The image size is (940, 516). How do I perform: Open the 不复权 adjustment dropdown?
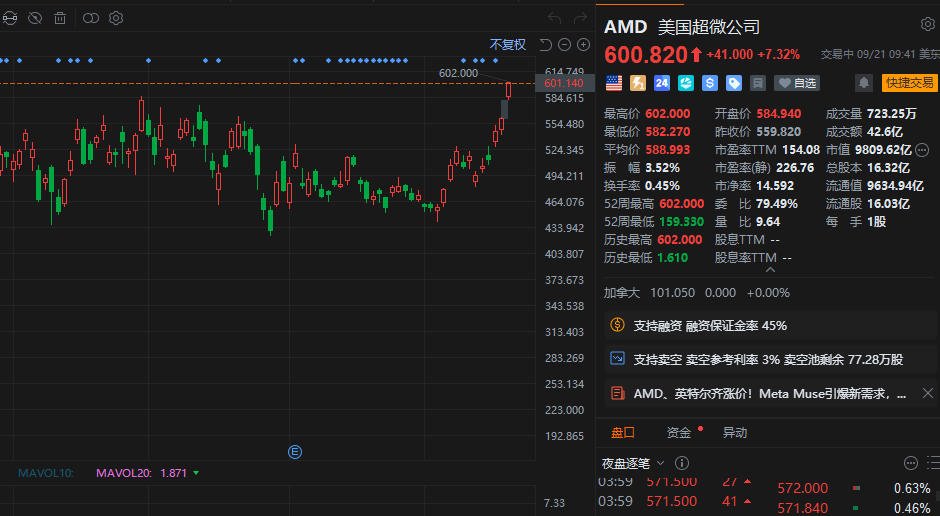pyautogui.click(x=508, y=45)
